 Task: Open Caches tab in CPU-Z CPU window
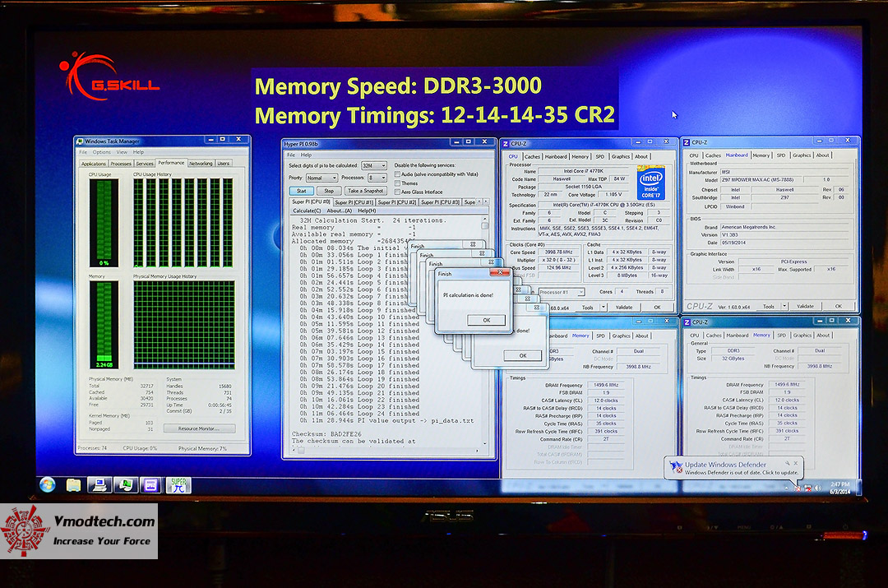pyautogui.click(x=532, y=156)
